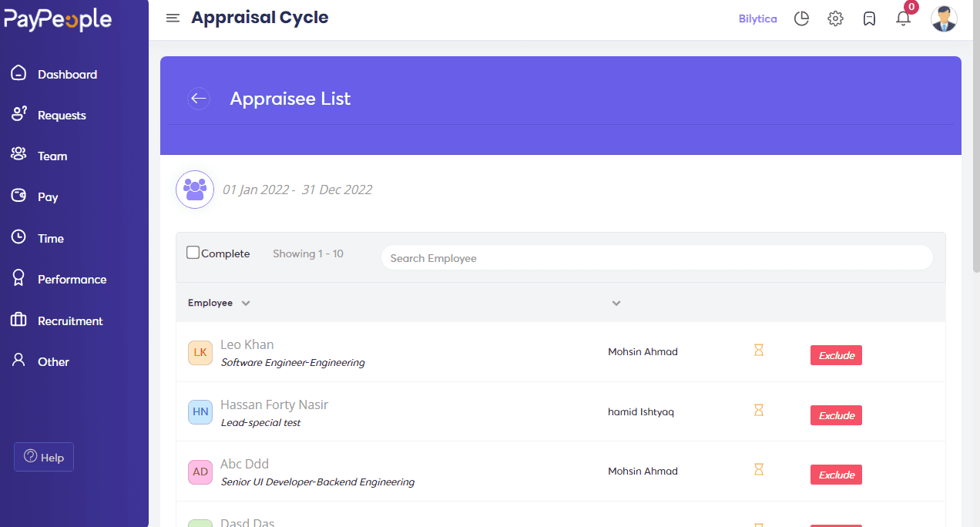
Task: Click the Other person icon
Action: coord(18,361)
